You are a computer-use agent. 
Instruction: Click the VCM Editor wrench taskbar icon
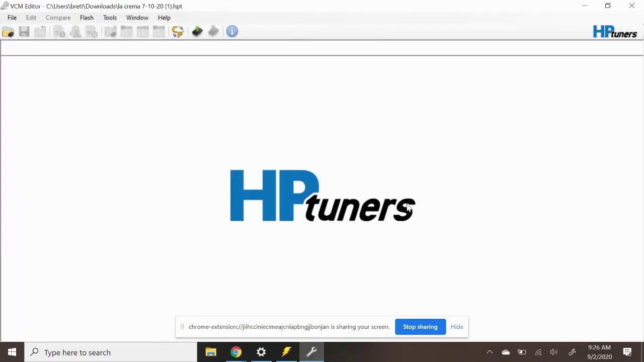coord(311,352)
